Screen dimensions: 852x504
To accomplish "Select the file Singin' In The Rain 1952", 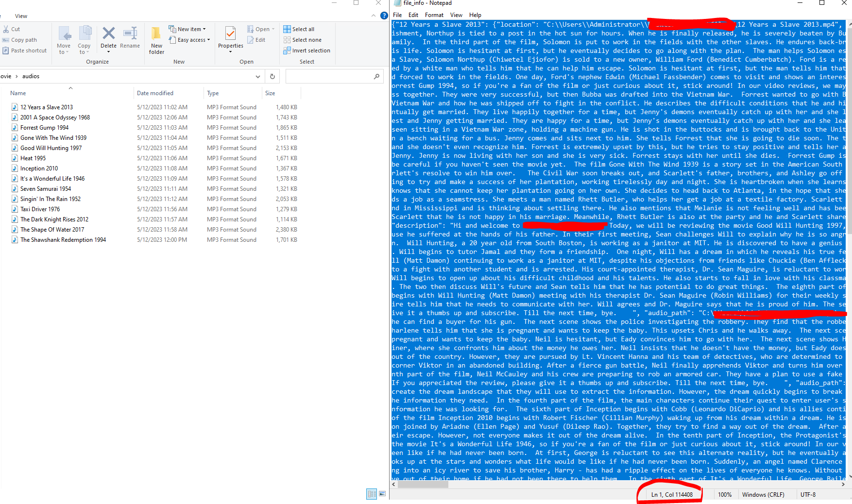I will (x=51, y=199).
